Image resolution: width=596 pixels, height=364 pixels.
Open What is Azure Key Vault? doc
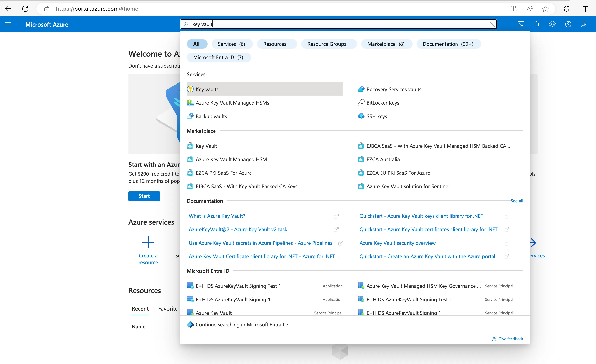pos(217,216)
